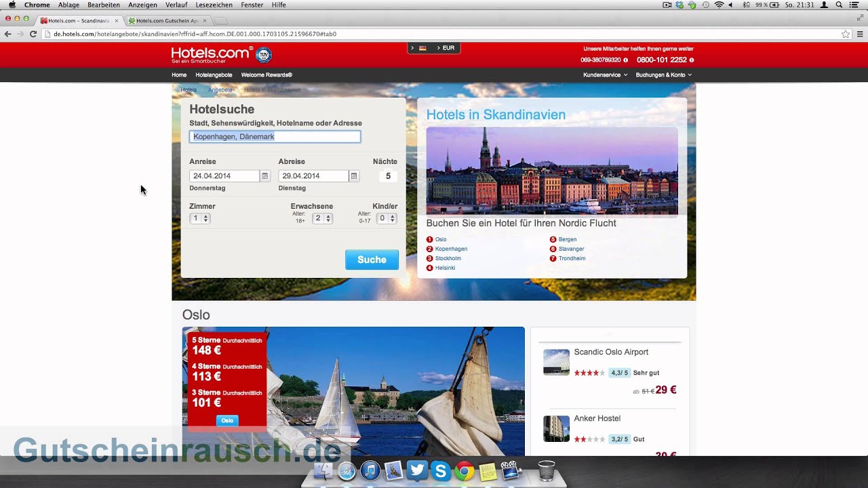Open the Abreise calendar picker icon

(354, 176)
